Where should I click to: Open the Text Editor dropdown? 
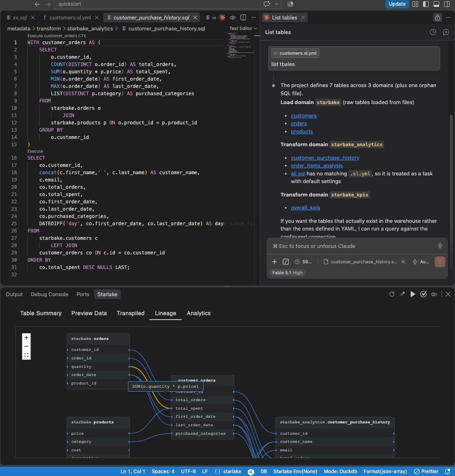click(243, 28)
